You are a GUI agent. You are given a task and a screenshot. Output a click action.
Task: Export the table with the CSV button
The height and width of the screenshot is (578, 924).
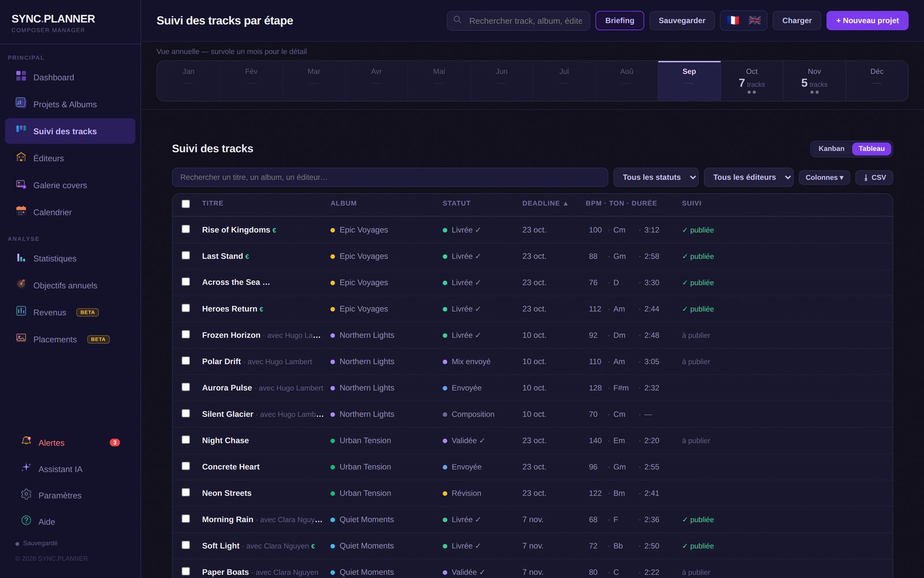coord(874,177)
